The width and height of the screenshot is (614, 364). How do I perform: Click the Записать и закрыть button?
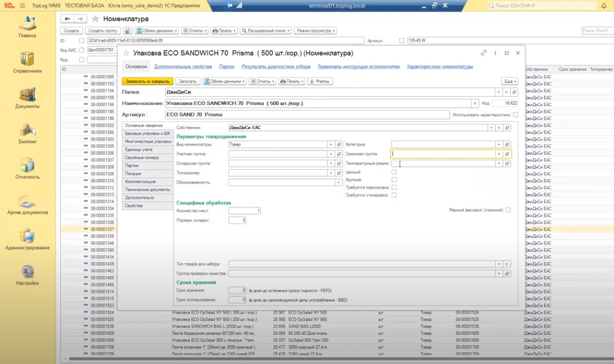point(147,81)
